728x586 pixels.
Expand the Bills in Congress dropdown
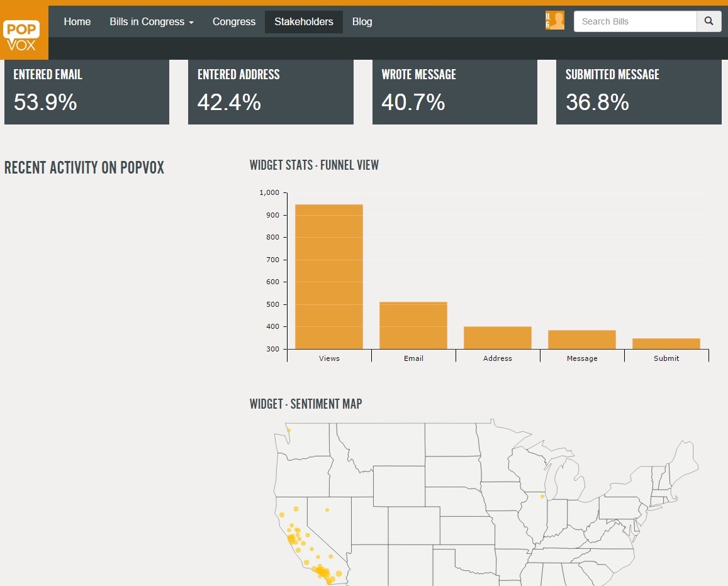(152, 22)
